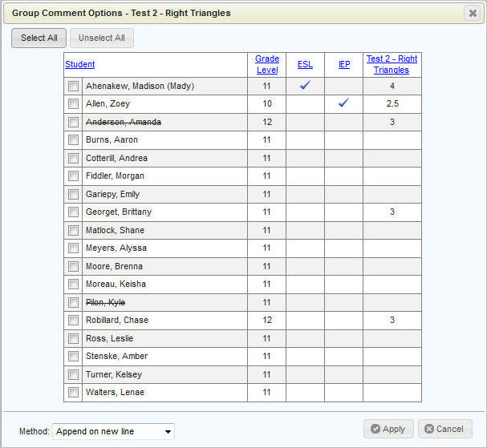Tick the checkbox beside Moreau, Keisha
This screenshot has width=487, height=448.
(73, 285)
